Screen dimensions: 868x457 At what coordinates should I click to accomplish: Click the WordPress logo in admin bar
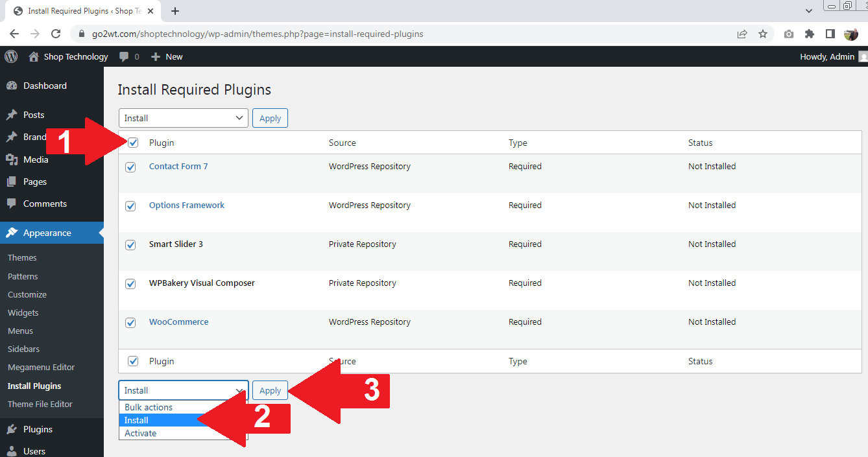(x=11, y=56)
